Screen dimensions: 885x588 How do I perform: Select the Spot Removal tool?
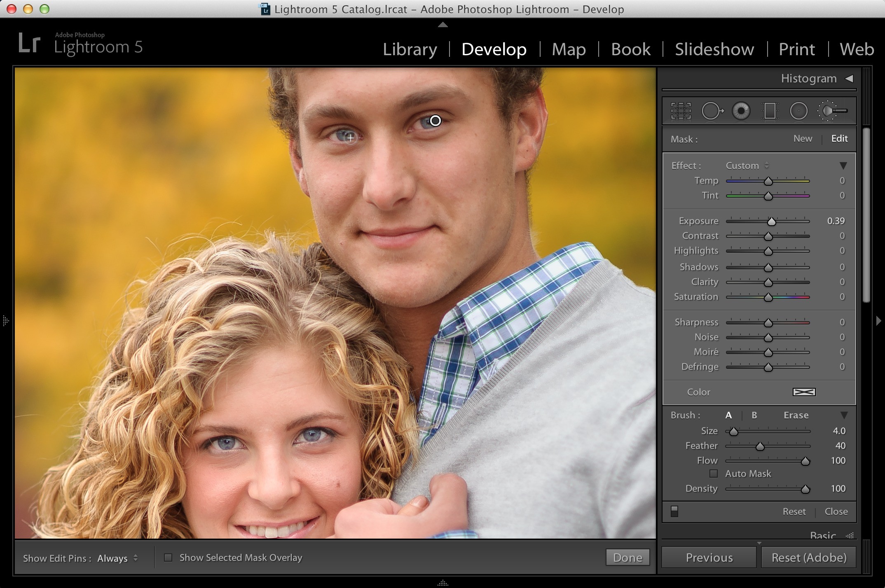712,111
